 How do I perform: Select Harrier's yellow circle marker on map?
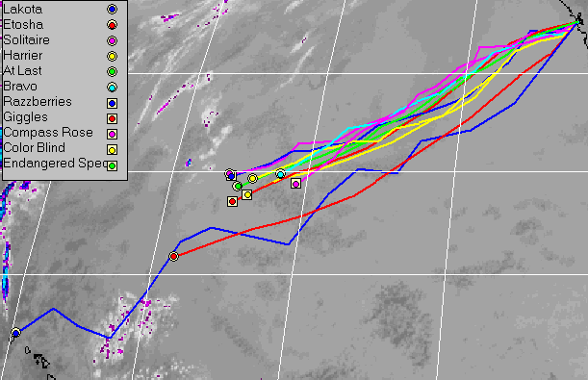click(253, 178)
